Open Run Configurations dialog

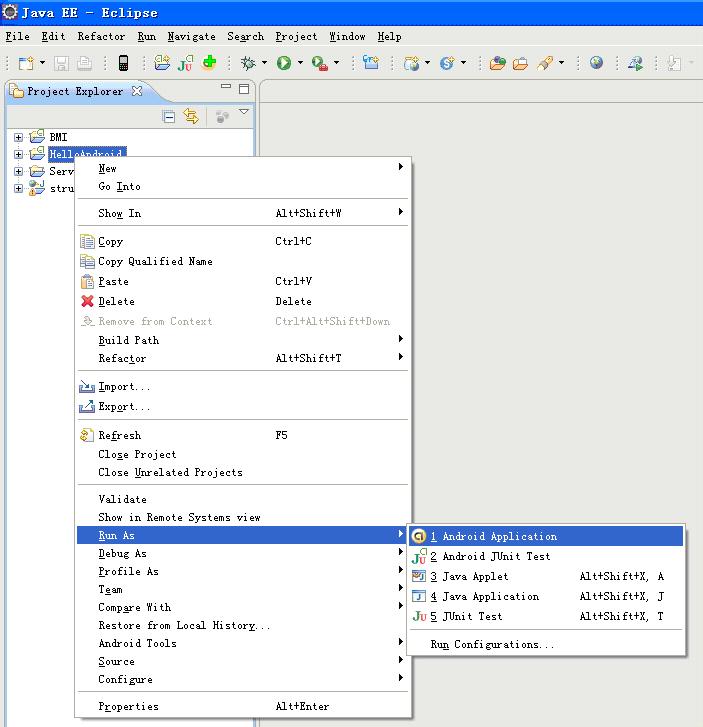pos(492,645)
